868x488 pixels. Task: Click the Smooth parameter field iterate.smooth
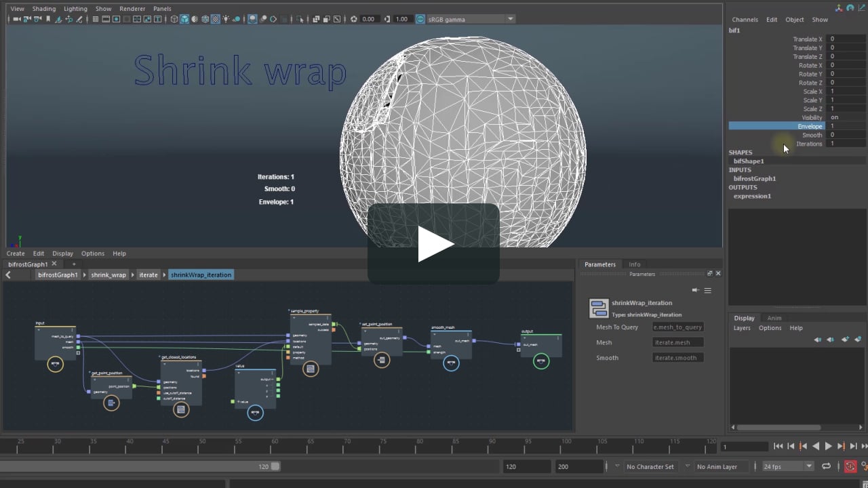677,357
